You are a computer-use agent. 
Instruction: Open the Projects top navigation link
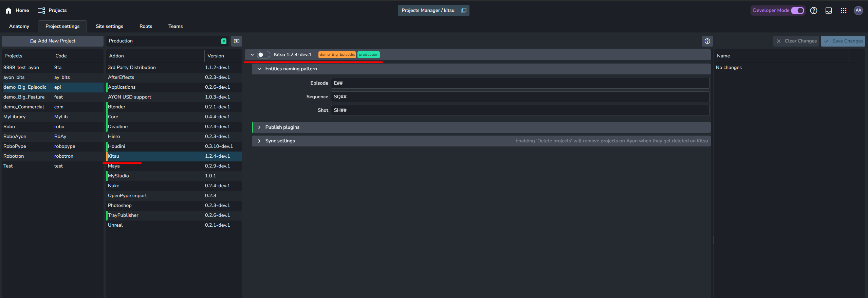point(52,11)
